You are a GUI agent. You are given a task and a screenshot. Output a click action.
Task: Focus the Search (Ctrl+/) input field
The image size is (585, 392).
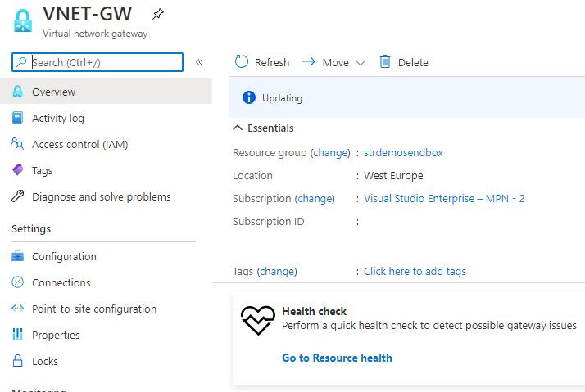[97, 62]
